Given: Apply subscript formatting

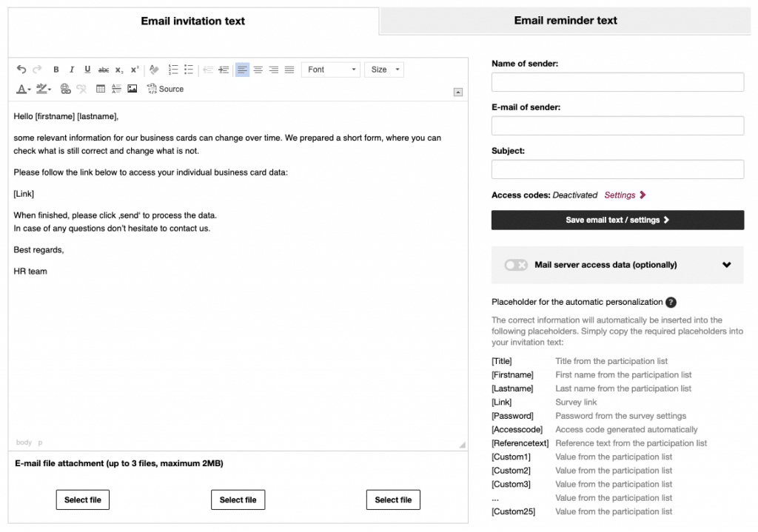Looking at the screenshot, I should 119,70.
